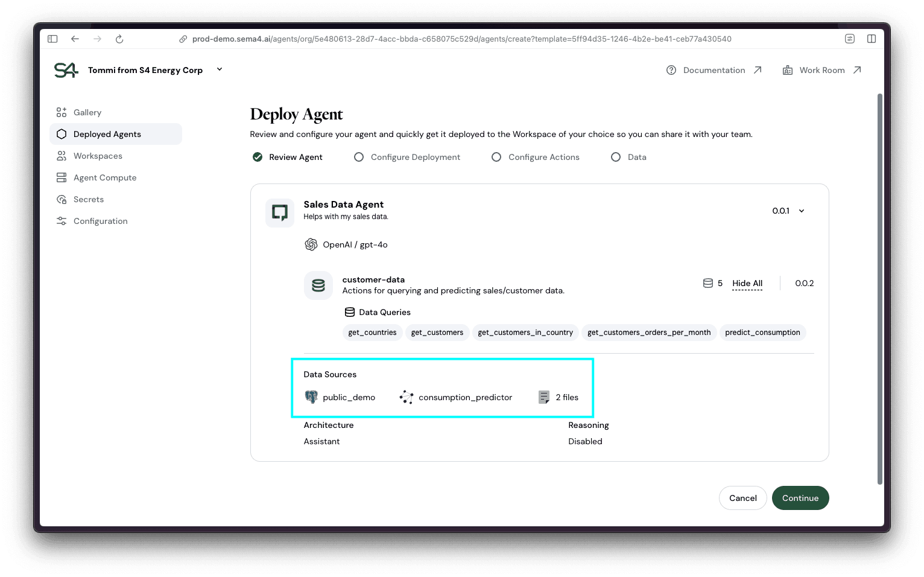Click the consumption_predictor network icon

[407, 397]
